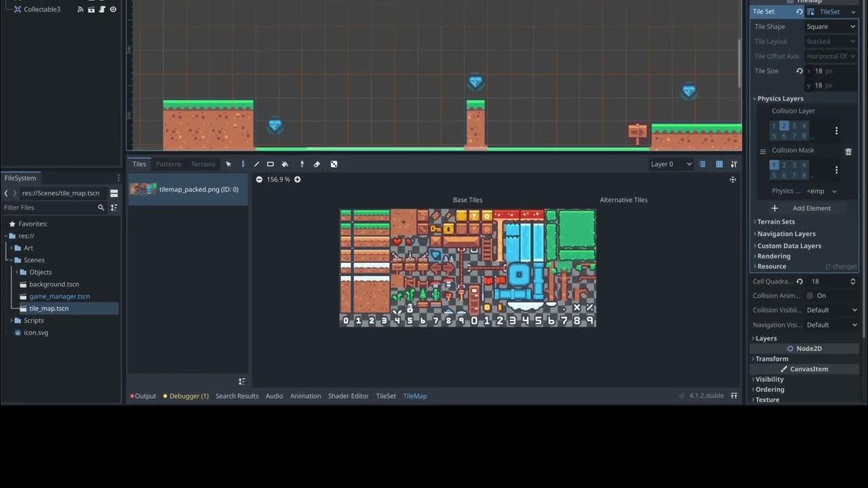
Task: Toggle Collision Mask bit 1
Action: point(774,165)
